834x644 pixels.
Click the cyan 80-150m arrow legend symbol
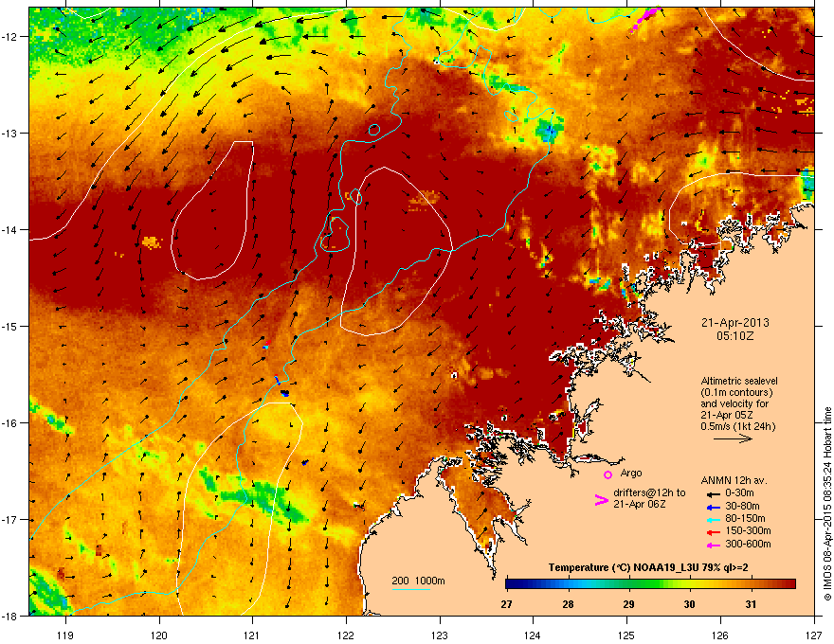[x=713, y=520]
